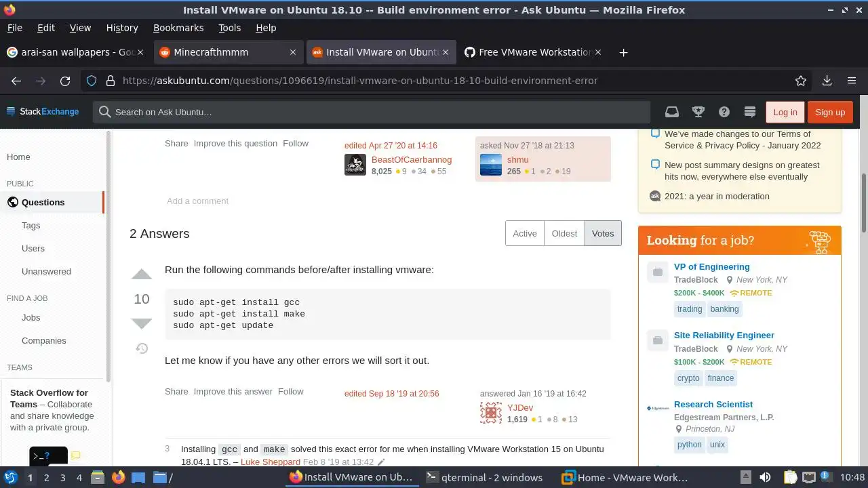
Task: Open YJDev's user profile link
Action: click(520, 407)
